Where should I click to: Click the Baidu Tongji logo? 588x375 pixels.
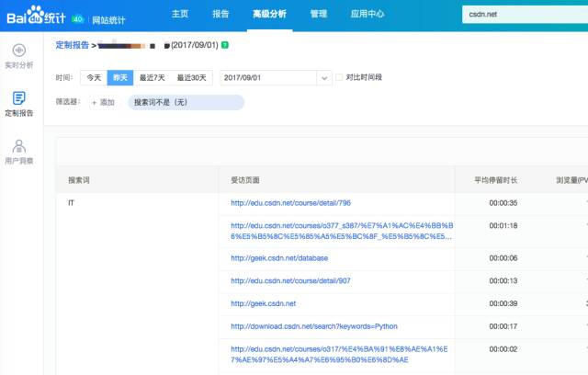(36, 15)
